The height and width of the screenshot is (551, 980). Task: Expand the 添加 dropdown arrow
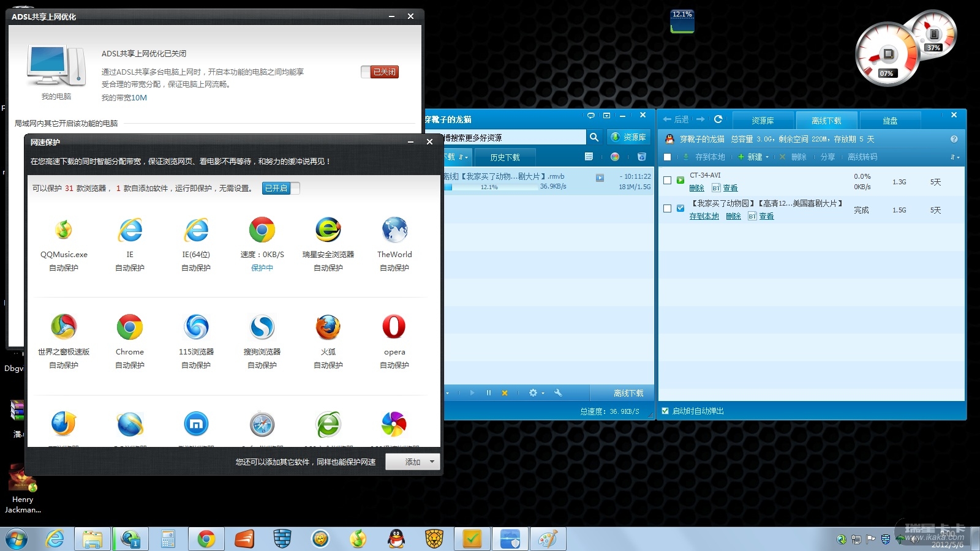432,462
